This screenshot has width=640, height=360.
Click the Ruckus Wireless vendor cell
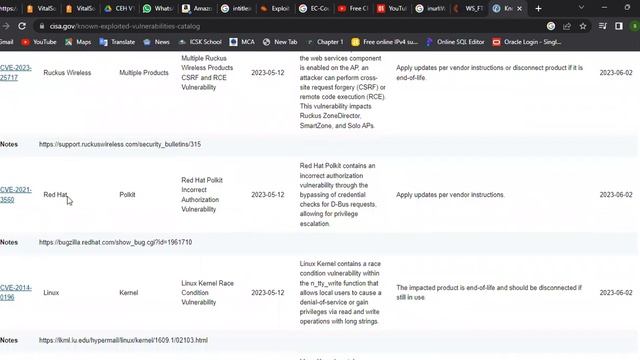point(67,73)
